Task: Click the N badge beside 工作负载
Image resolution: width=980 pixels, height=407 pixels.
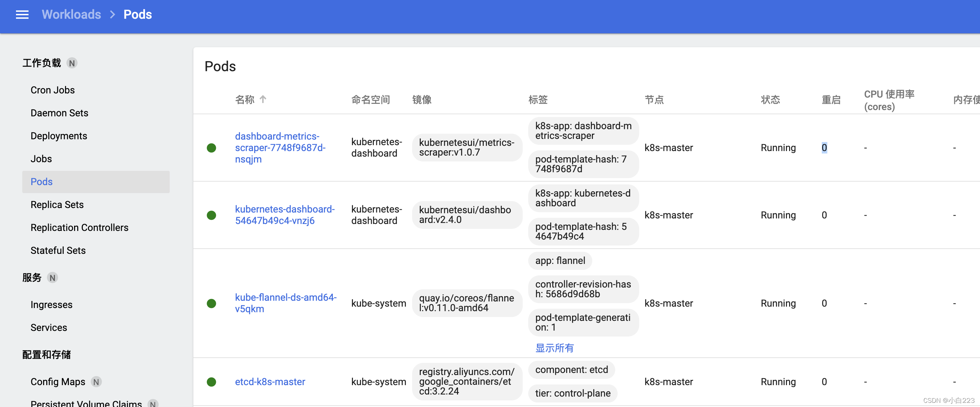Action: click(72, 63)
